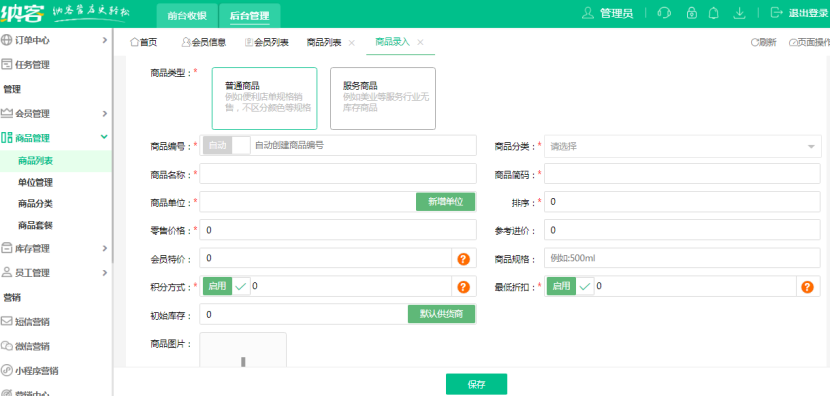This screenshot has width=831, height=397.
Task: Open the 会员列表 tab
Action: (267, 42)
